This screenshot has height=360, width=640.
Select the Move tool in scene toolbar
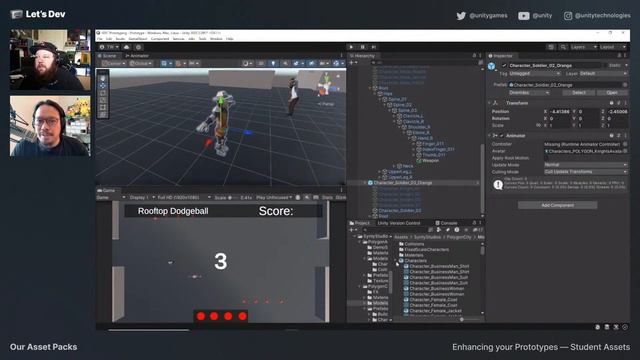(102, 85)
